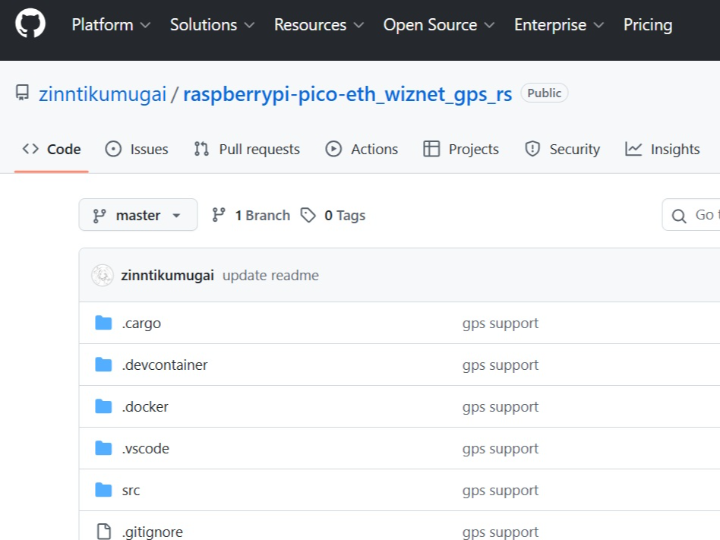Click the GitHub logo icon
This screenshot has width=720, height=540.
(x=30, y=24)
